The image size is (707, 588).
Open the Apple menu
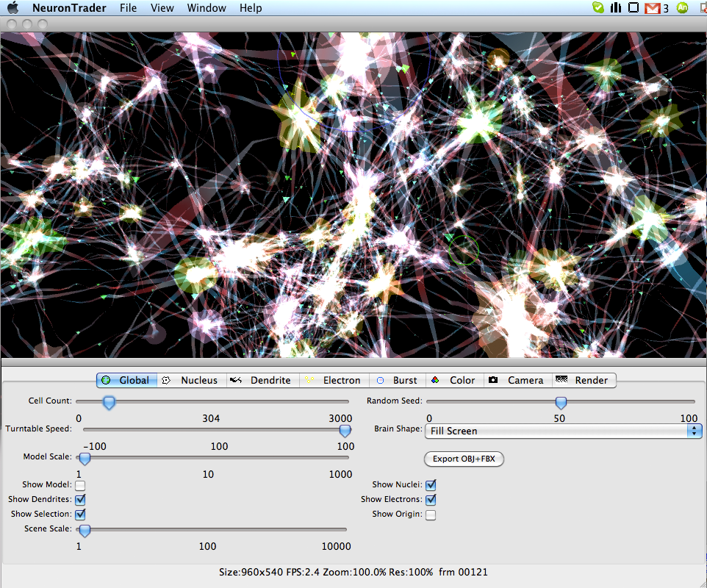[13, 8]
